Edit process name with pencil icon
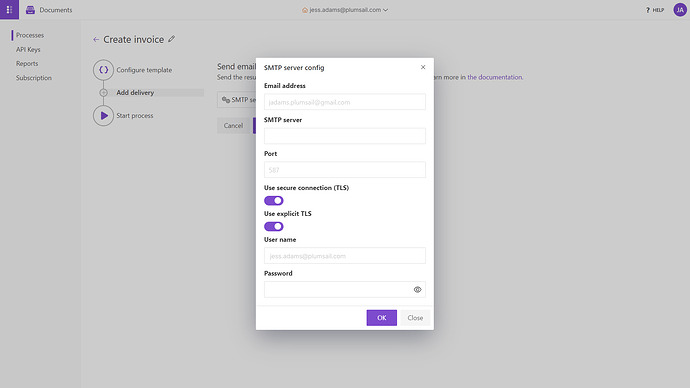This screenshot has width=690, height=388. click(172, 39)
